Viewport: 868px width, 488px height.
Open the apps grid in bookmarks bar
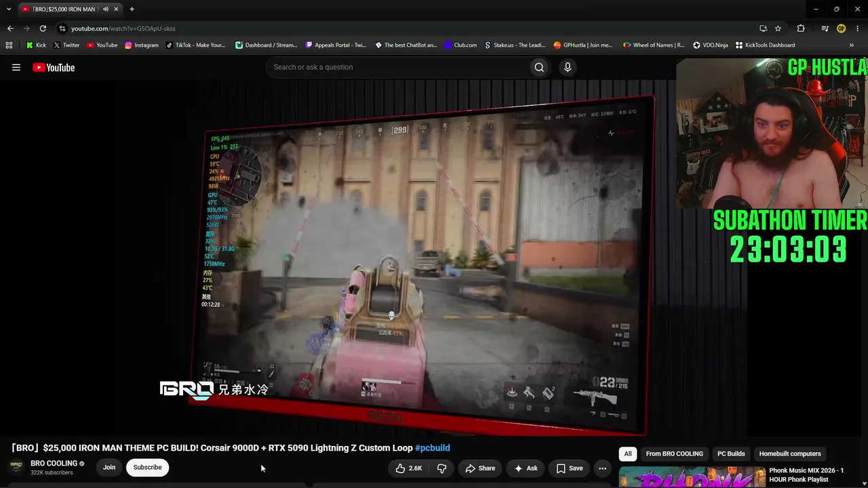pos(9,45)
